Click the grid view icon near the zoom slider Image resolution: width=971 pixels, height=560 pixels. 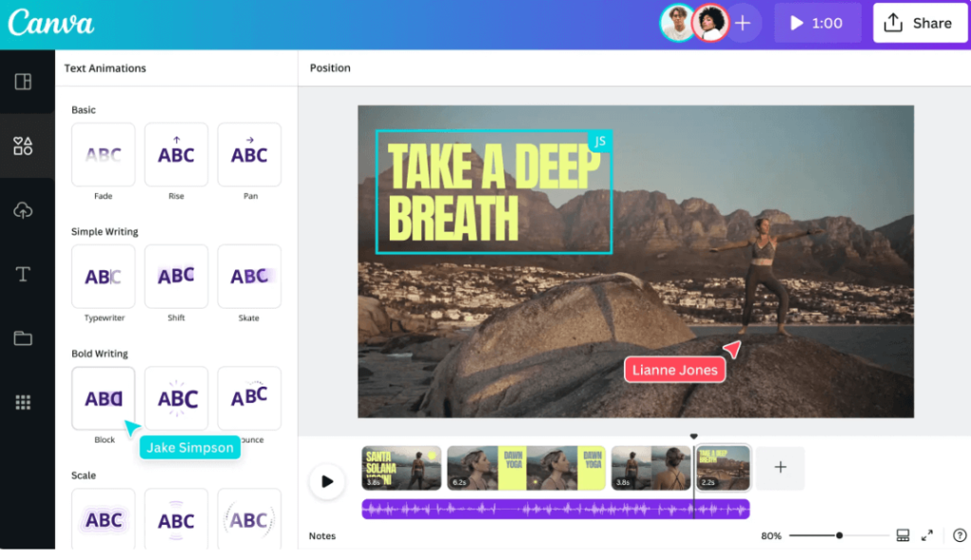click(903, 535)
